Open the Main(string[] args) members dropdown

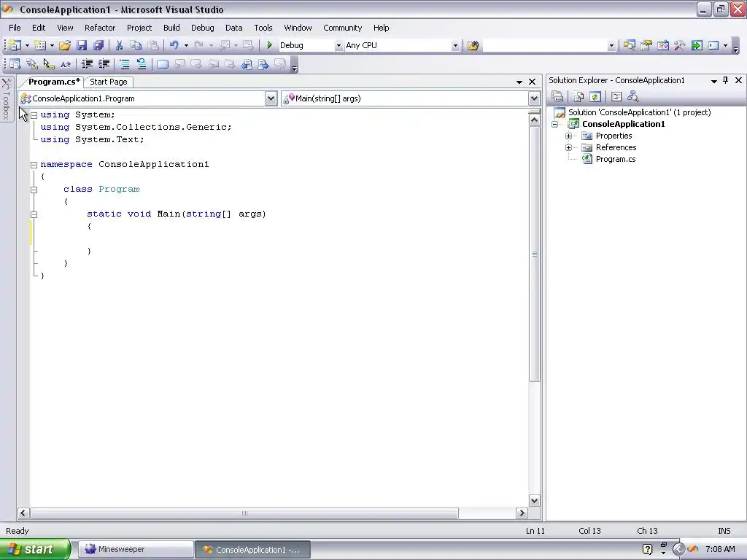pos(534,98)
